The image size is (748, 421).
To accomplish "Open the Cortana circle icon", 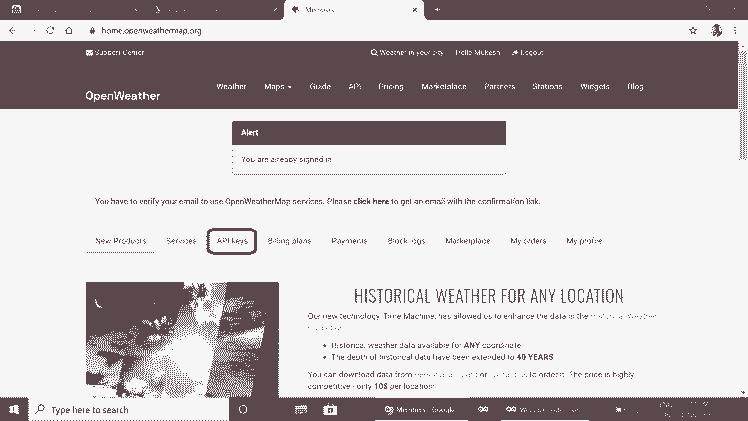I will [243, 410].
